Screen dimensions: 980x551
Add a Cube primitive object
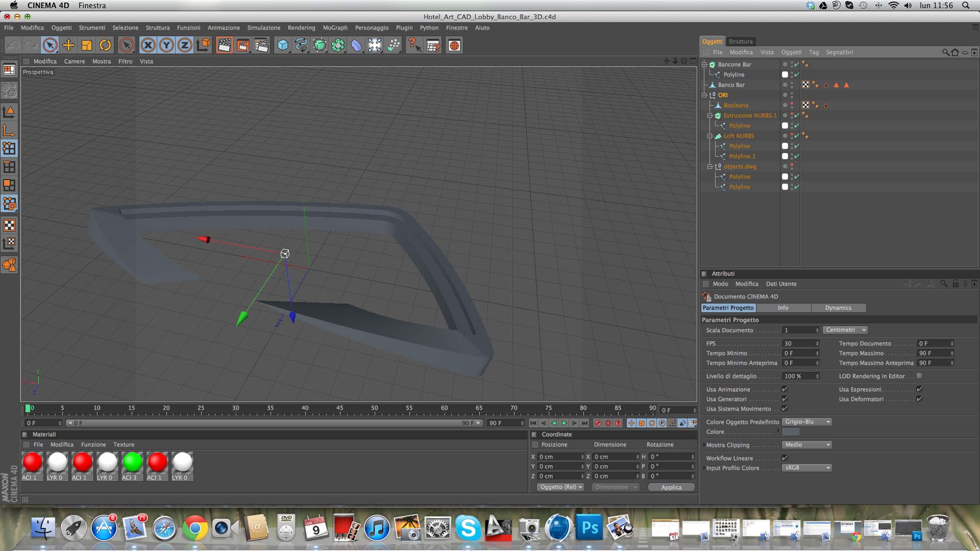[x=283, y=45]
